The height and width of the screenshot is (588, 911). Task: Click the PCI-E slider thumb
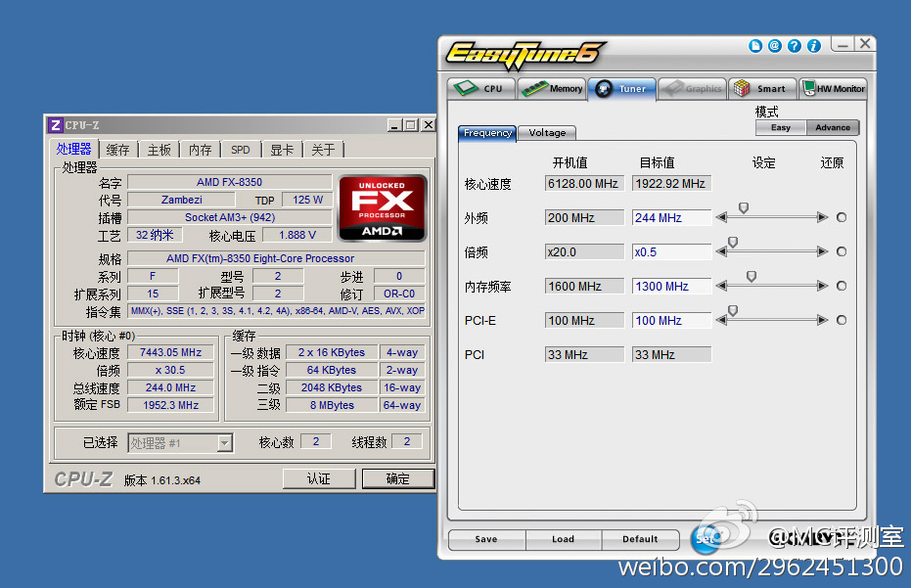click(733, 311)
